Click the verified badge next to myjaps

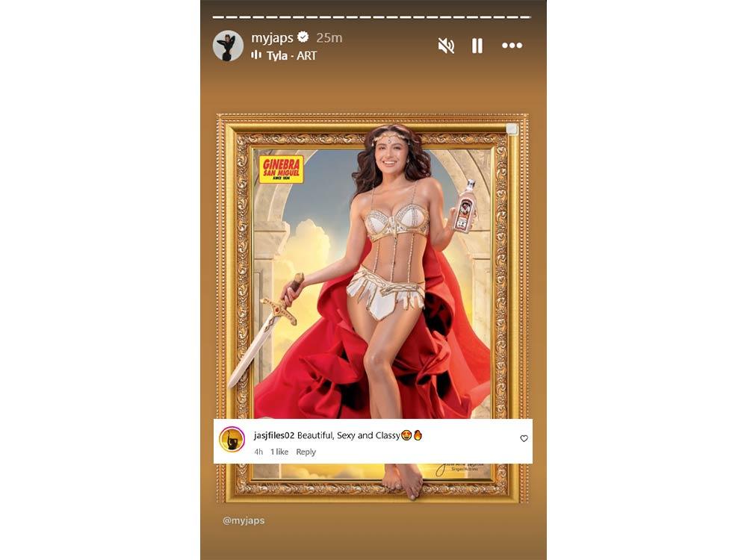[x=303, y=37]
